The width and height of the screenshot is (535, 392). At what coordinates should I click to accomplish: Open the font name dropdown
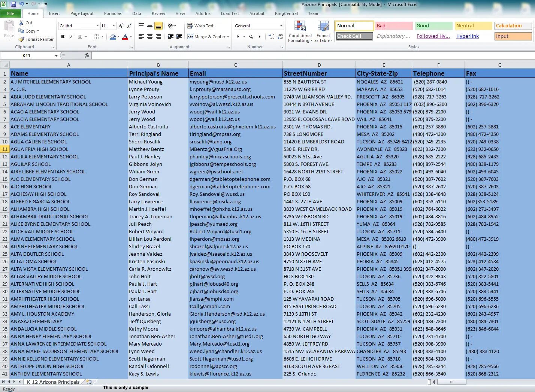[97, 26]
